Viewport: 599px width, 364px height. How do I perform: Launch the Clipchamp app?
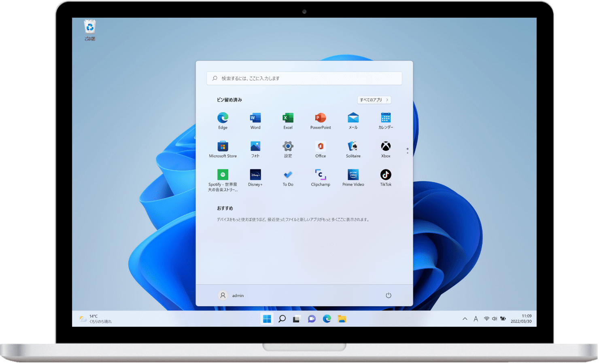pyautogui.click(x=321, y=178)
